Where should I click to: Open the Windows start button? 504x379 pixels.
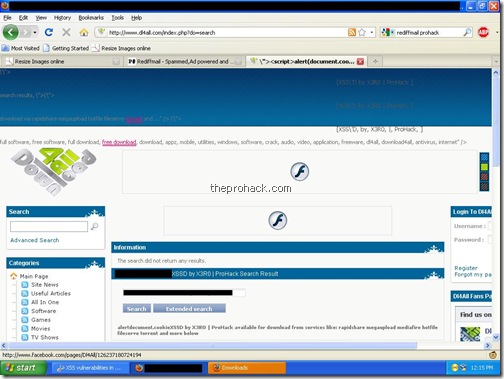[23, 368]
